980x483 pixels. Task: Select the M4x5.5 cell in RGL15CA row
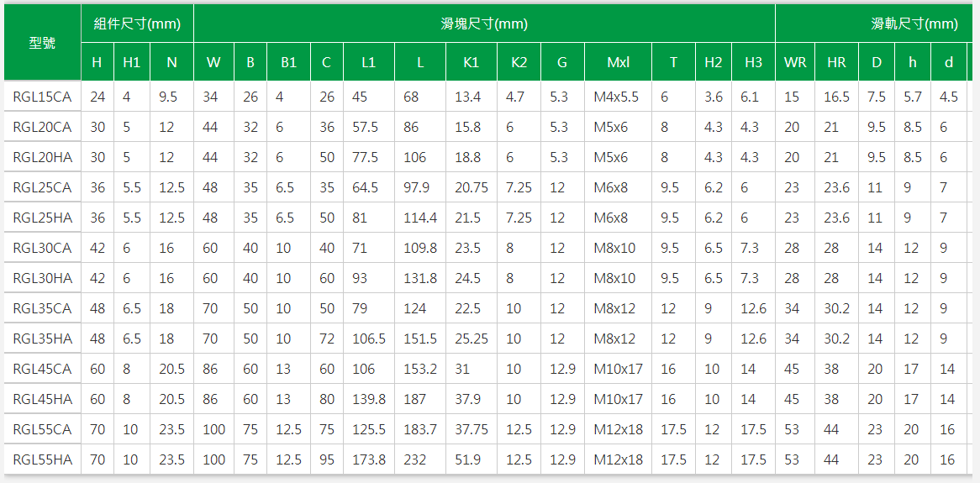pos(616,97)
